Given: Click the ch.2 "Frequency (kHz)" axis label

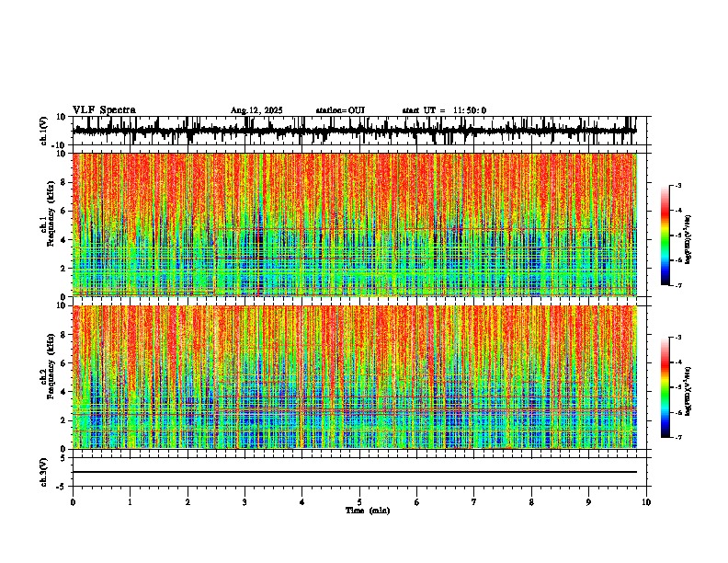Looking at the screenshot, I should point(51,366).
